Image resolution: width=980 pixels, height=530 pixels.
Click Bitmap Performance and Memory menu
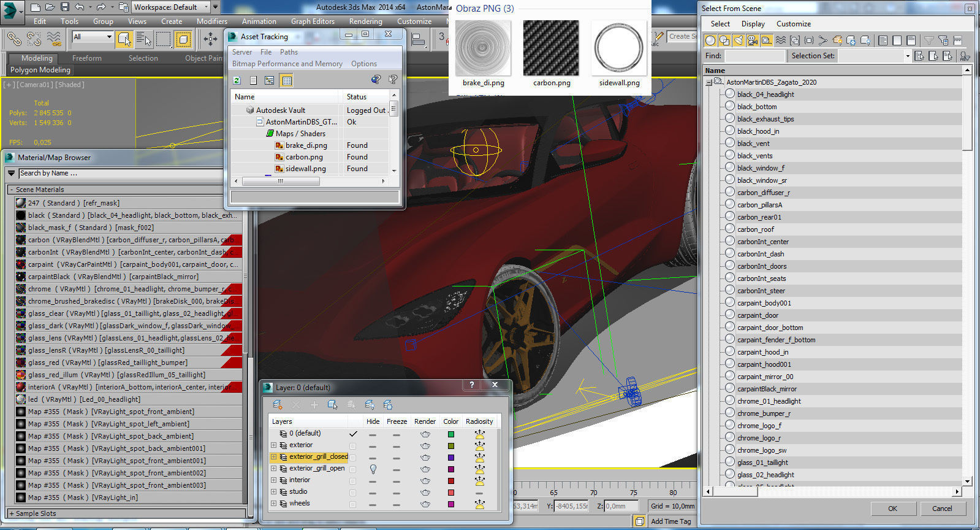coord(287,64)
